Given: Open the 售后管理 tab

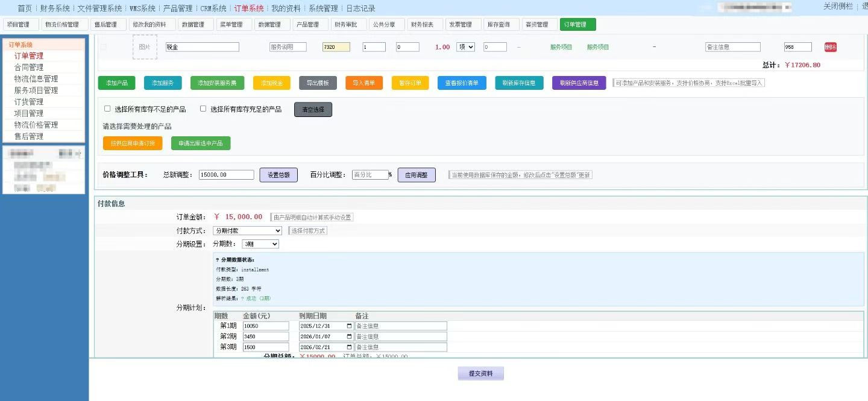Looking at the screenshot, I should pos(108,25).
